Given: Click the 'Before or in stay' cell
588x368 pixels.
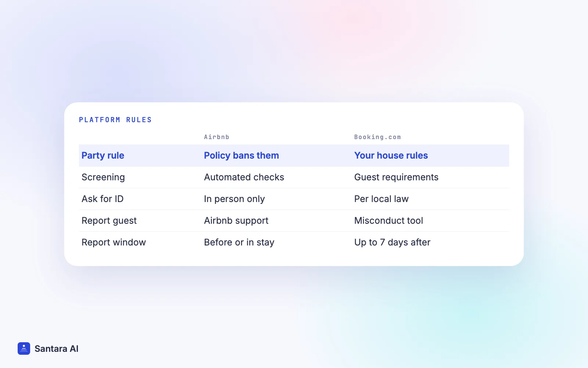Looking at the screenshot, I should point(239,243).
